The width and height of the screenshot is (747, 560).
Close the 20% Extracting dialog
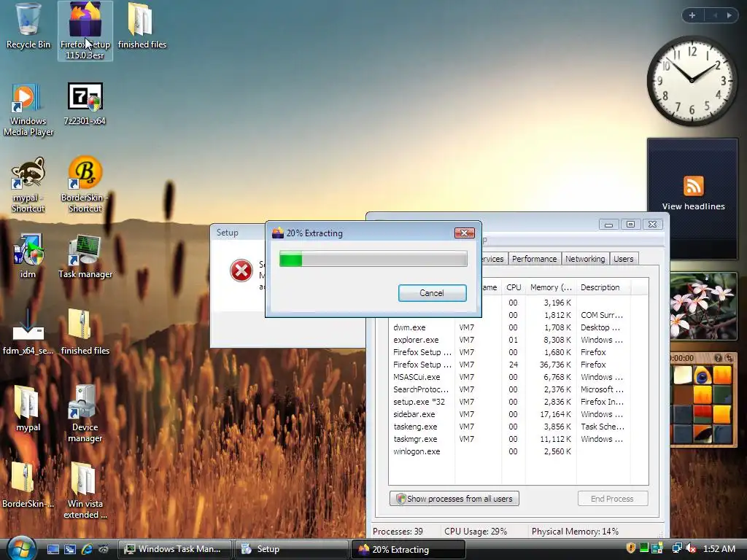465,233
